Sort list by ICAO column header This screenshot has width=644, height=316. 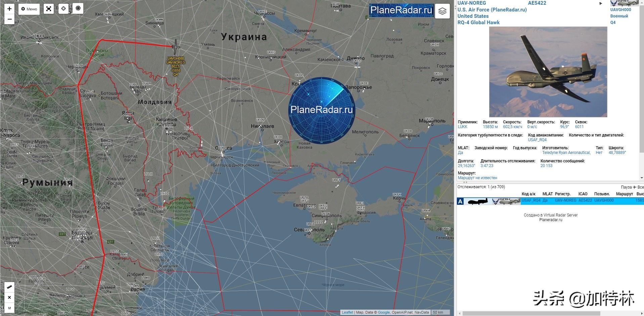[583, 194]
